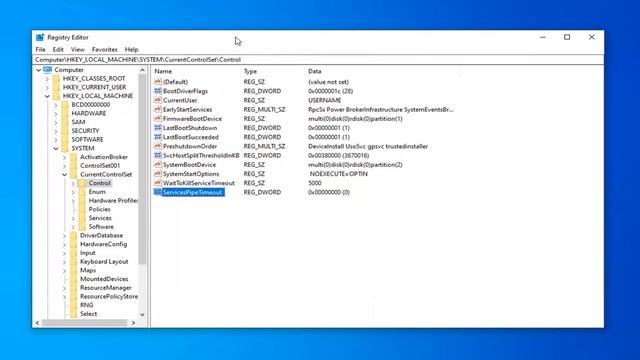The width and height of the screenshot is (640, 360).
Task: Open the File menu
Action: coord(40,49)
